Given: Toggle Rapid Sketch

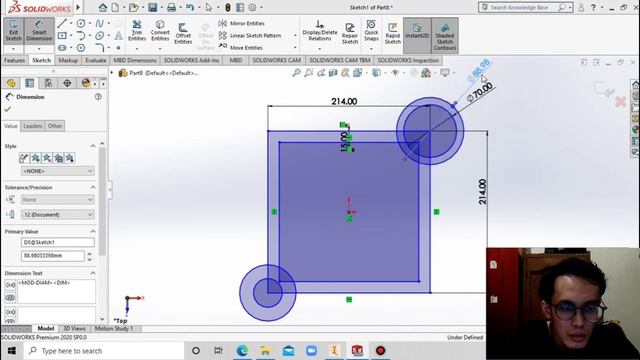Looking at the screenshot, I should pos(393,33).
